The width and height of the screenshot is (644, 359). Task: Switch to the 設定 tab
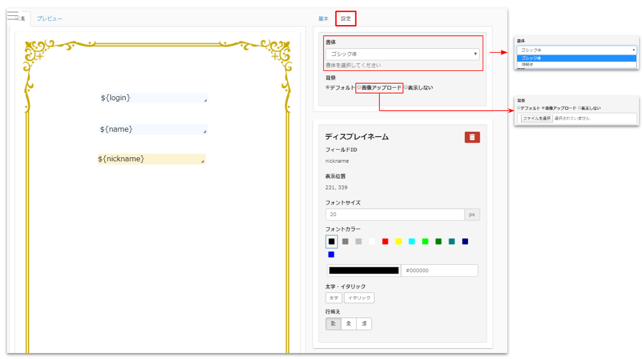[x=346, y=19]
